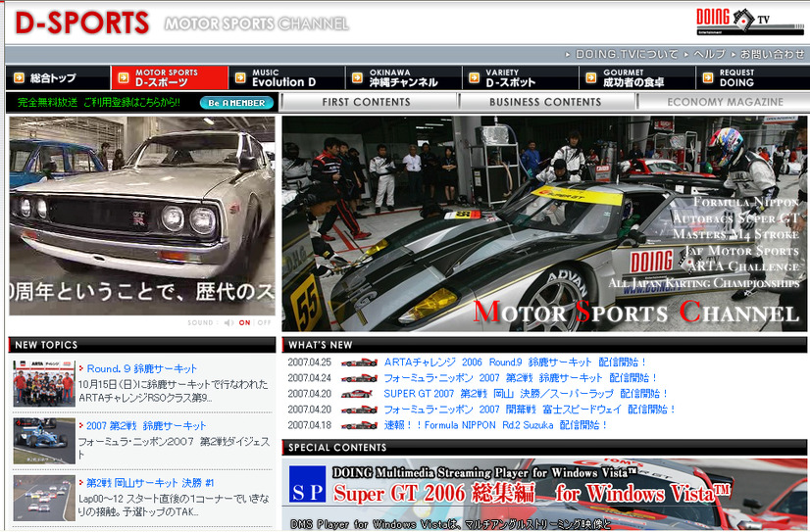The image size is (810, 532).
Task: Click the car icon on the 2007.04.24 row
Action: 359,378
